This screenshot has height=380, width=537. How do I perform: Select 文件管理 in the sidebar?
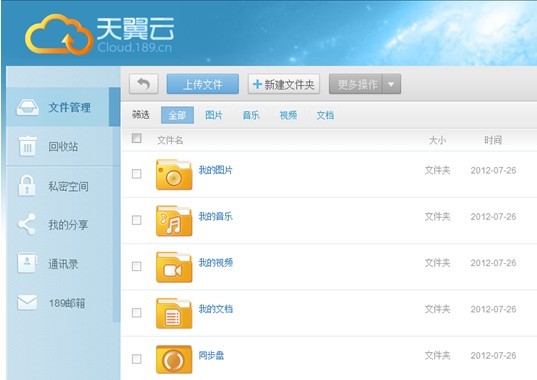point(63,107)
